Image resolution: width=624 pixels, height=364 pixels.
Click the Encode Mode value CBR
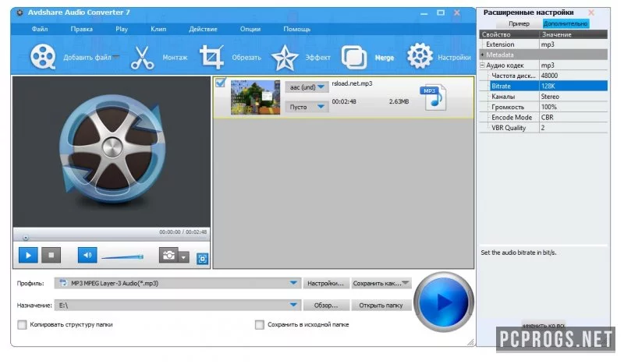[x=548, y=117]
